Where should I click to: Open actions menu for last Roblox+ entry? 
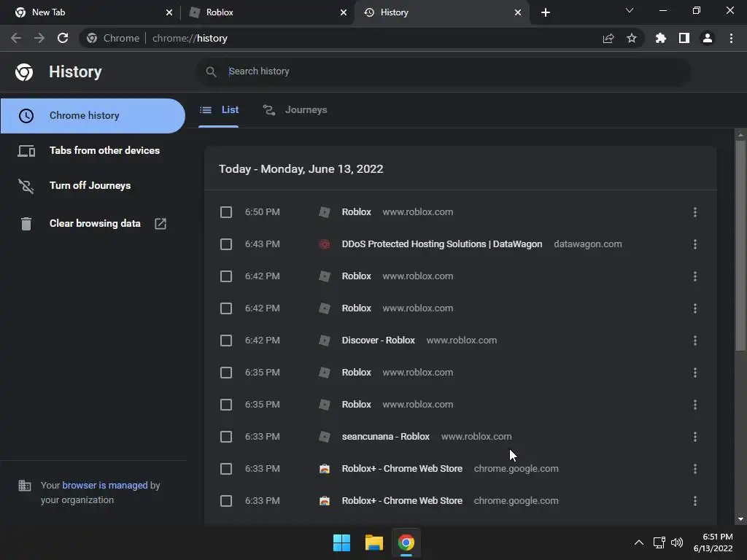695,501
